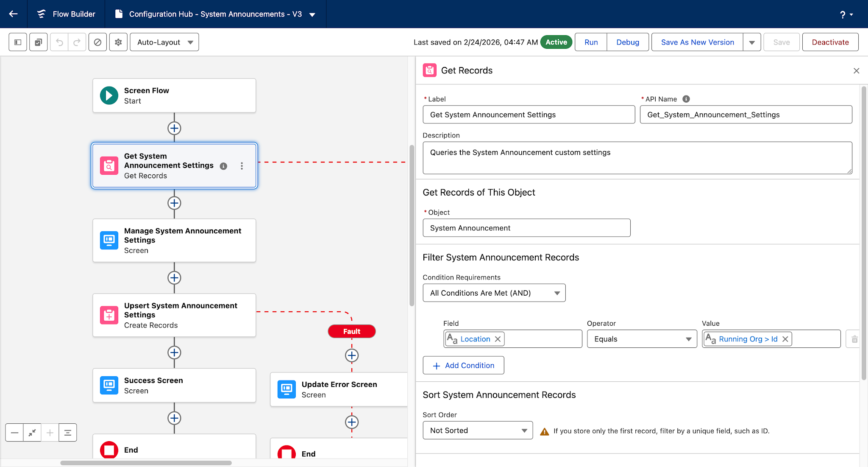The image size is (868, 467).
Task: Zoom out on the flow canvas
Action: 14,433
